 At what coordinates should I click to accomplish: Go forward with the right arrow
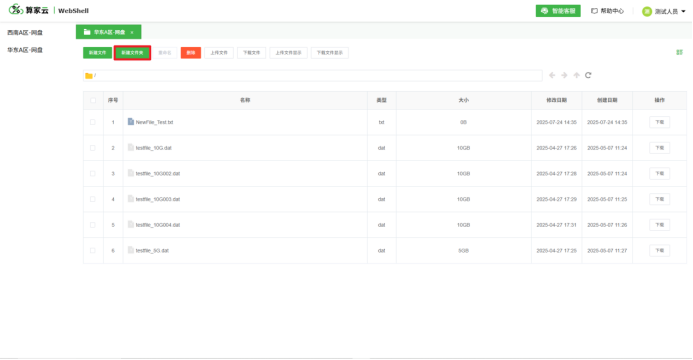point(564,76)
